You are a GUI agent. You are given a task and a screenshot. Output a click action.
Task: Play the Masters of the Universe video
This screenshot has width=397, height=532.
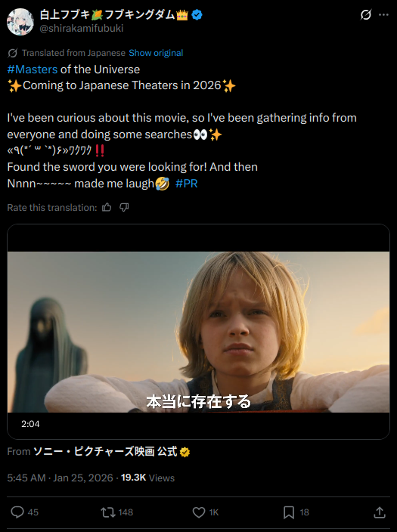click(198, 332)
